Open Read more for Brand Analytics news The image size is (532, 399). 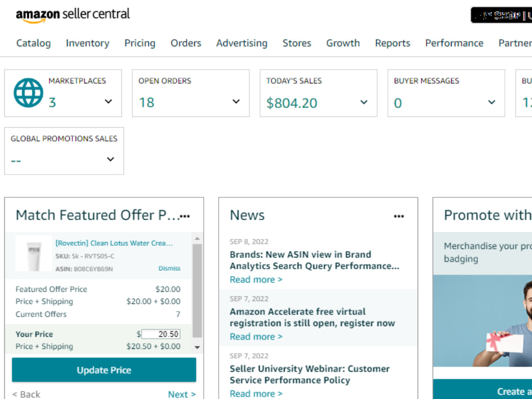[x=256, y=280]
